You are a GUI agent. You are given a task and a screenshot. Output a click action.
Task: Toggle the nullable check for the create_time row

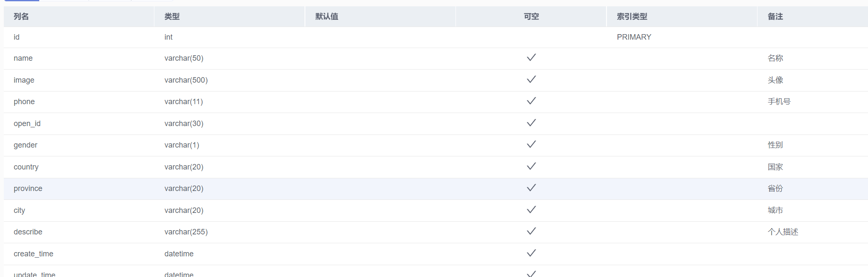(531, 253)
